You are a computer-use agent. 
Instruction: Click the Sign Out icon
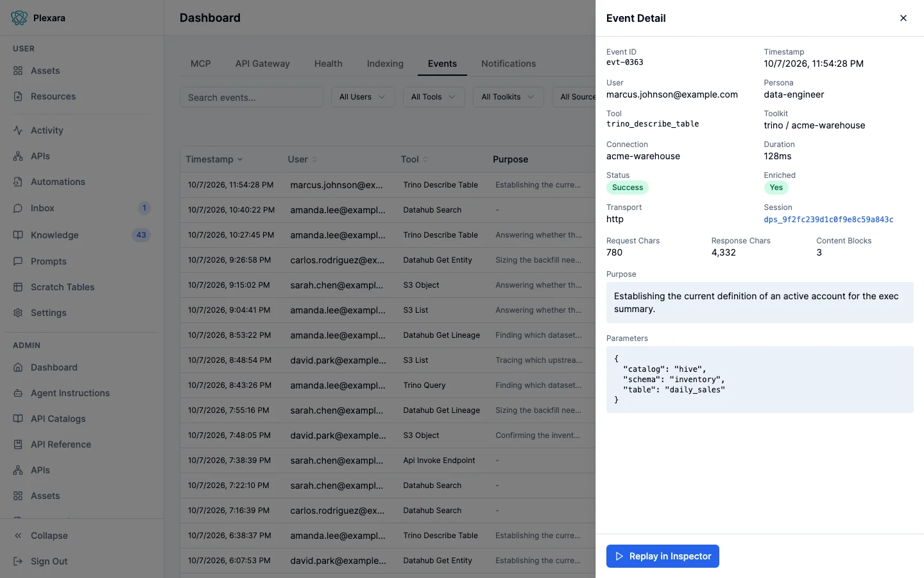pos(18,561)
